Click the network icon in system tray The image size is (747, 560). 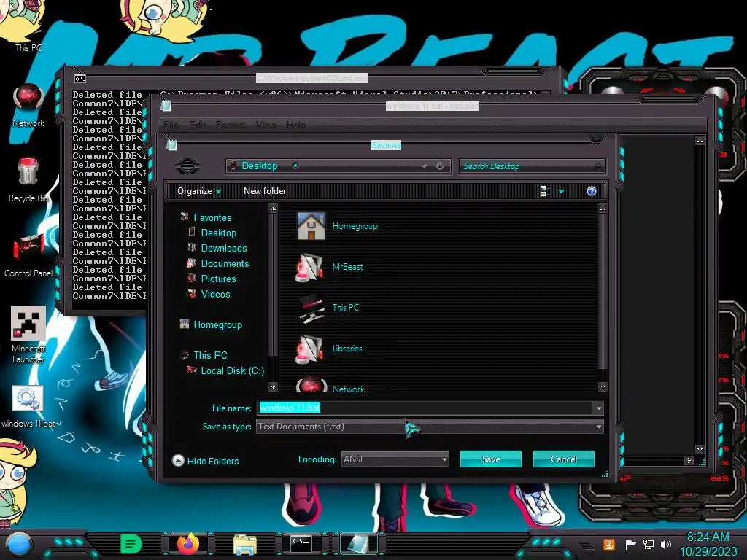coord(648,544)
